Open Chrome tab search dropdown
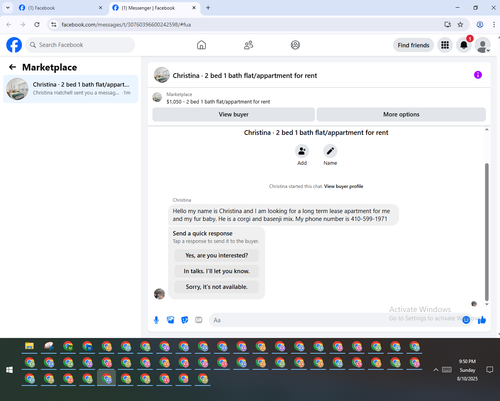500x401 pixels. pos(8,7)
